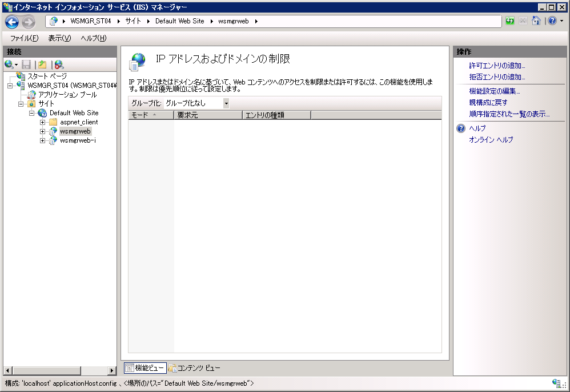This screenshot has height=392, width=570.
Task: Open the グループ化 dropdown list
Action: coord(226,103)
